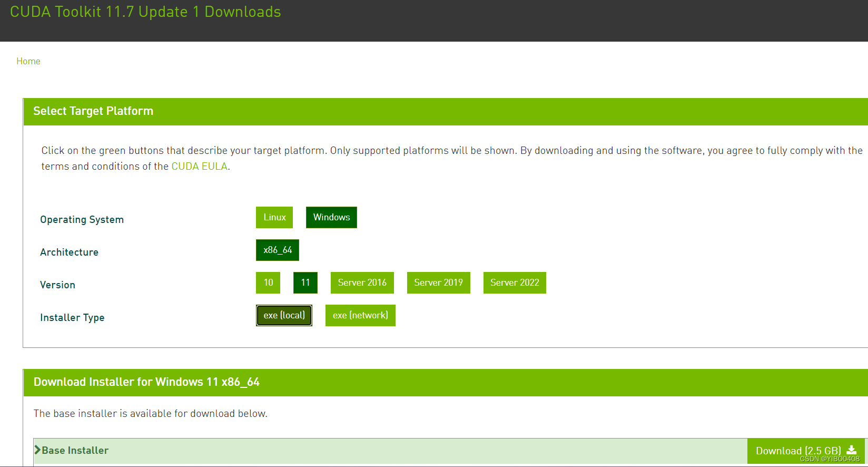Choose x86_64 architecture
This screenshot has height=467, width=868.
coord(278,250)
